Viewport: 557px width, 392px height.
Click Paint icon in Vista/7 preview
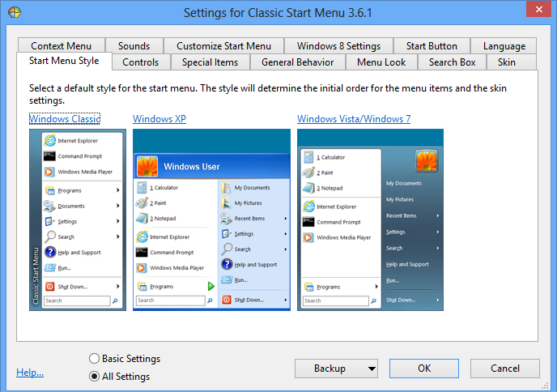coord(308,173)
